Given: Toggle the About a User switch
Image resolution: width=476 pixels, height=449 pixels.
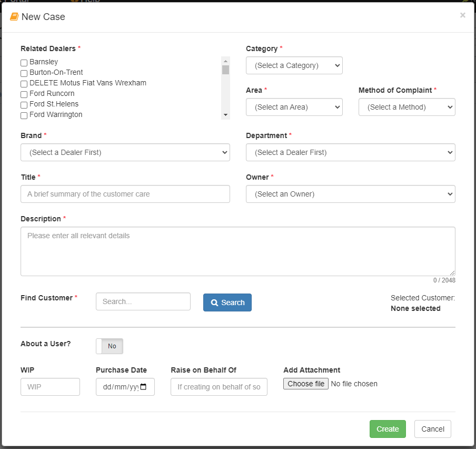Looking at the screenshot, I should (110, 346).
